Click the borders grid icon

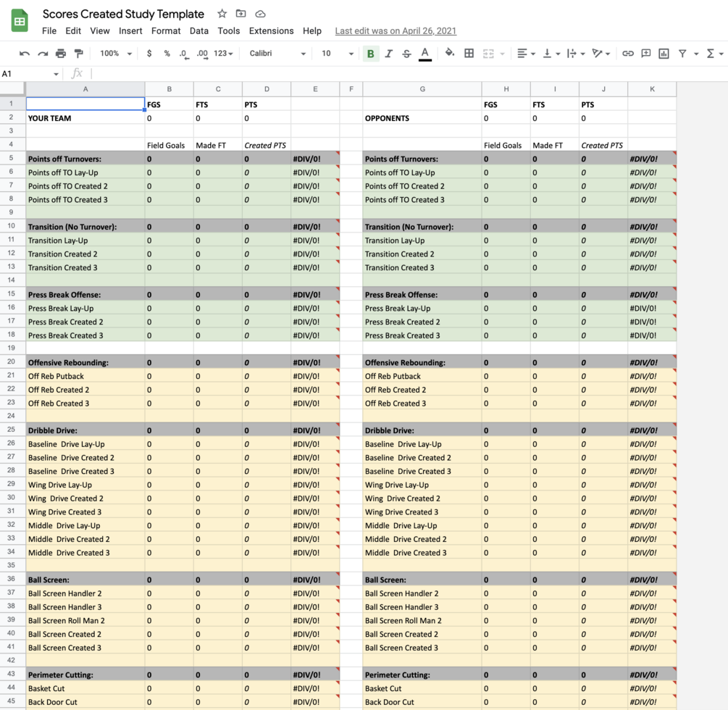469,54
